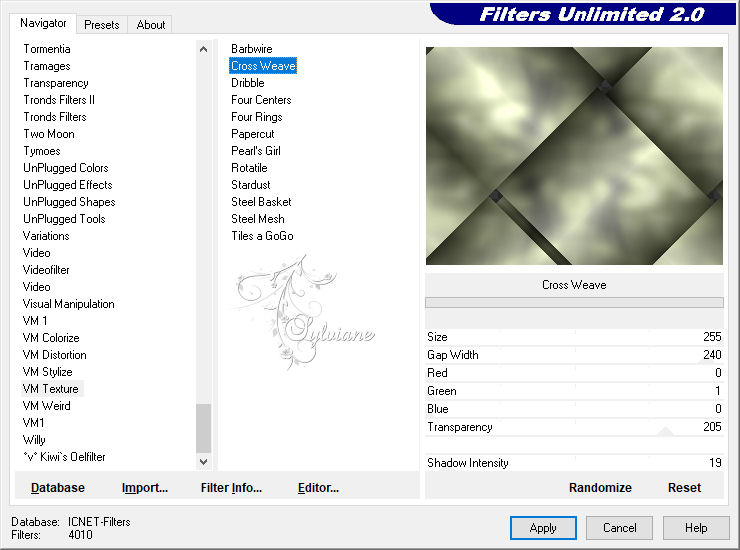Select the Cross Weave filter
This screenshot has width=740, height=550.
coord(263,66)
